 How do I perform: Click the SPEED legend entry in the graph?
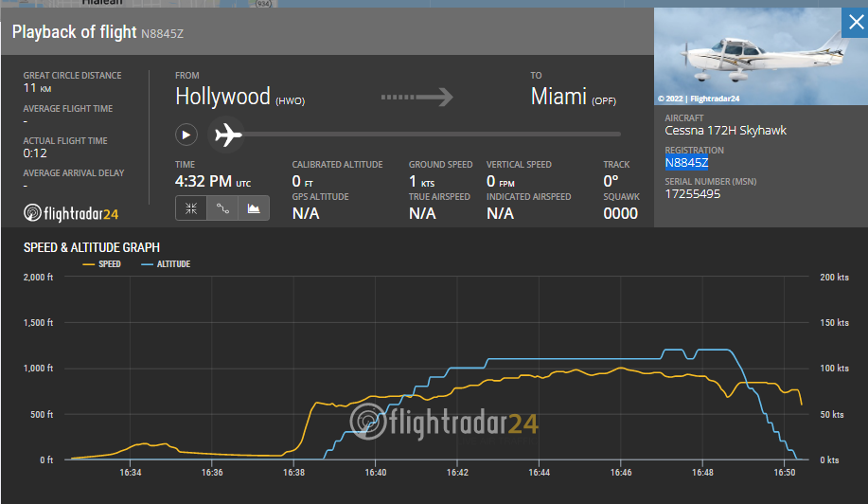pyautogui.click(x=102, y=264)
